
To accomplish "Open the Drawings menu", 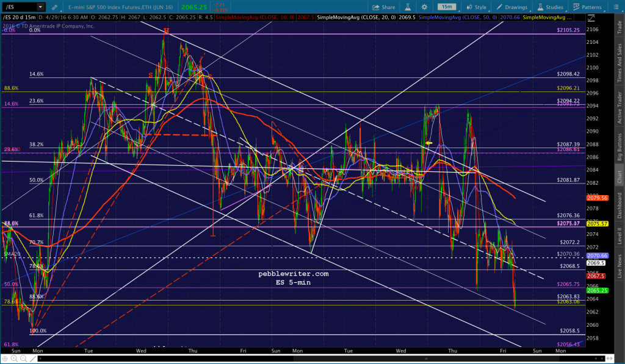I will 512,7.
